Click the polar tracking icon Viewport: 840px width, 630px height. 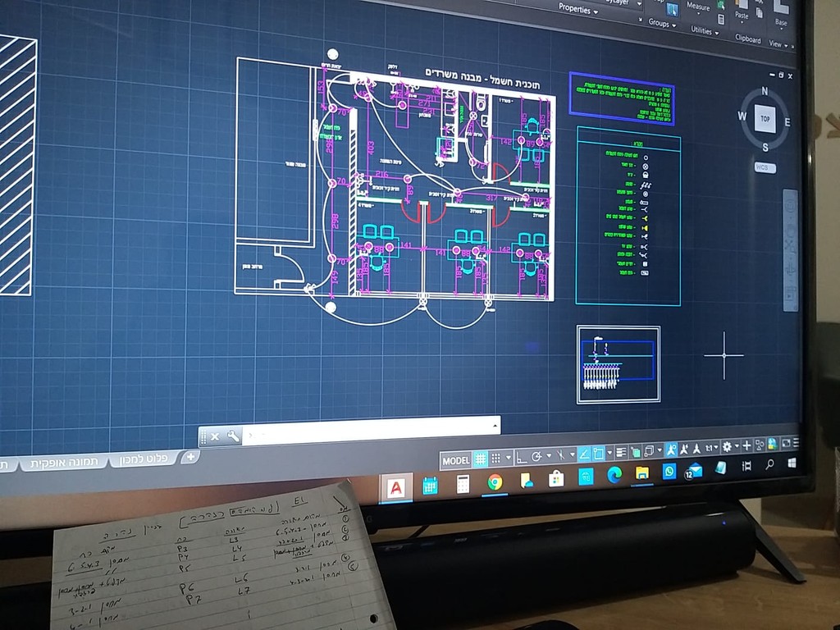(536, 457)
